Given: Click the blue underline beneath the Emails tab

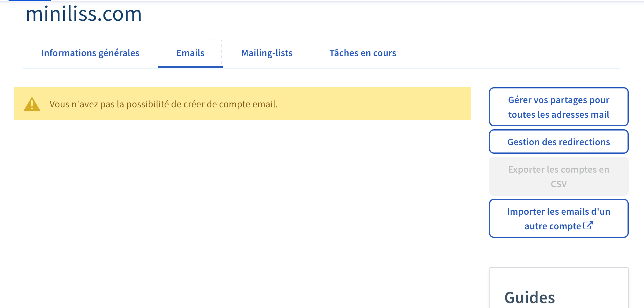Looking at the screenshot, I should [x=190, y=67].
